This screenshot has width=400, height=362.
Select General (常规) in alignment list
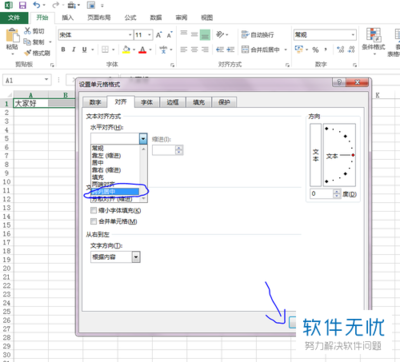[115, 148]
